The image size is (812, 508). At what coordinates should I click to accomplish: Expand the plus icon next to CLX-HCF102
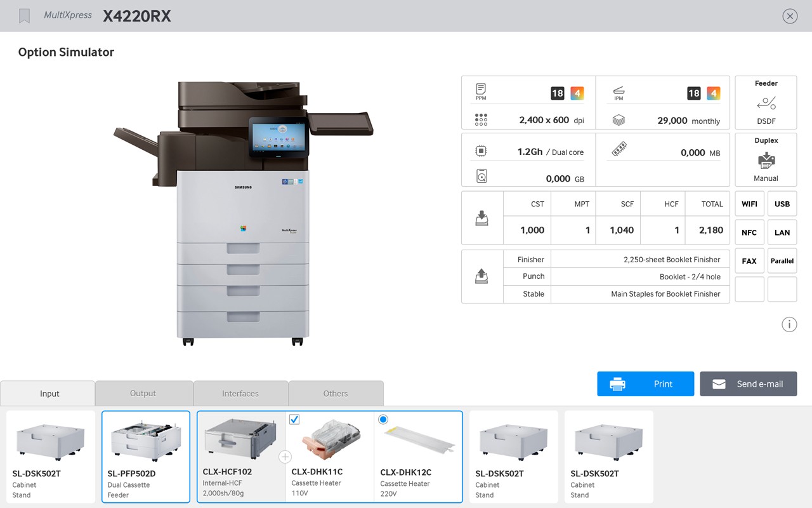click(x=285, y=457)
